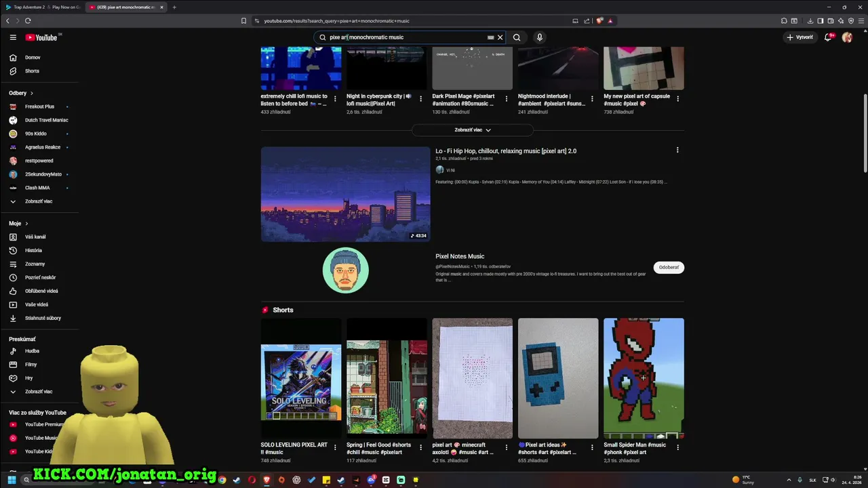
Task: Open browser extensions puzzle icon
Action: (x=784, y=21)
